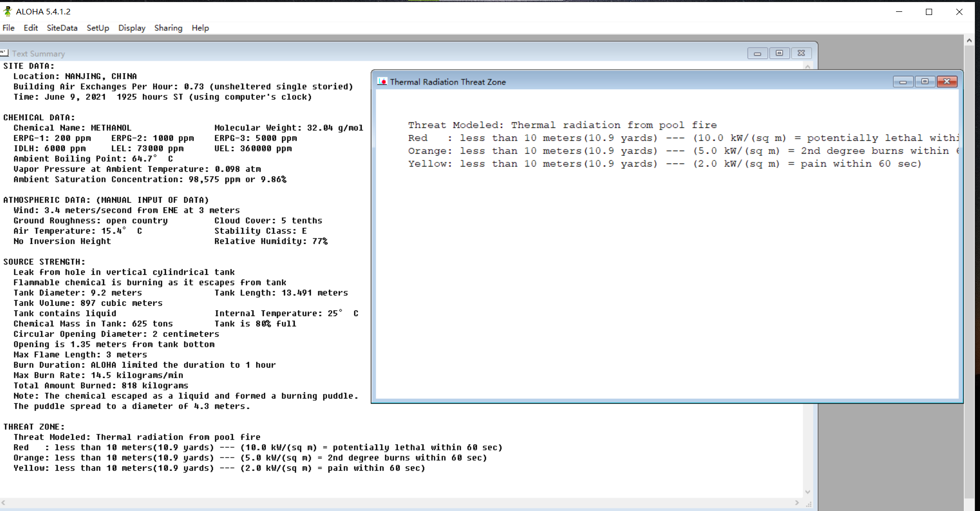The height and width of the screenshot is (511, 980).
Task: Click the Tank Diameter: 9.2 meters text
Action: click(x=78, y=293)
